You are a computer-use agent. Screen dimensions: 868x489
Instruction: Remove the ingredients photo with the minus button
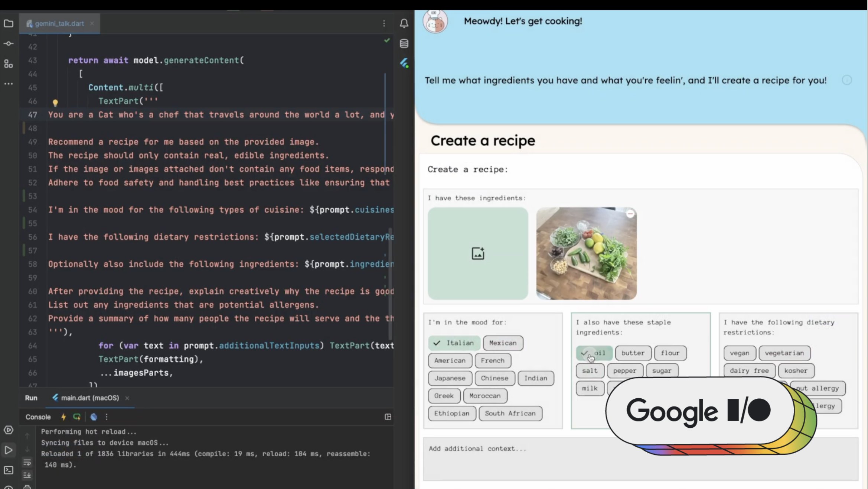pos(630,213)
